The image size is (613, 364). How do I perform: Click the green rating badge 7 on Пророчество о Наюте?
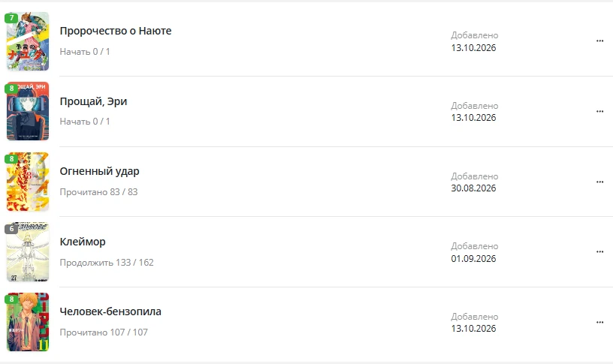[11, 18]
